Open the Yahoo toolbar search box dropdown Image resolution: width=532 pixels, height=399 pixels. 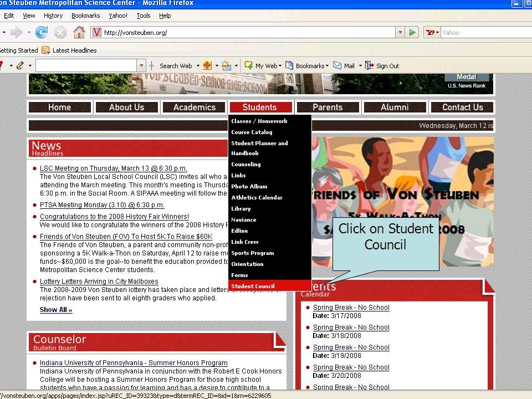pyautogui.click(x=141, y=65)
